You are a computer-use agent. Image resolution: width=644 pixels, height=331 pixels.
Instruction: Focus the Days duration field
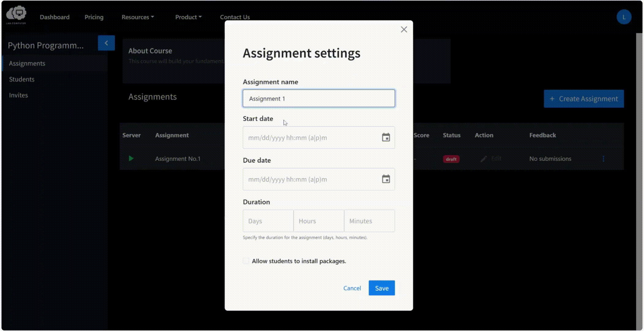click(x=268, y=221)
